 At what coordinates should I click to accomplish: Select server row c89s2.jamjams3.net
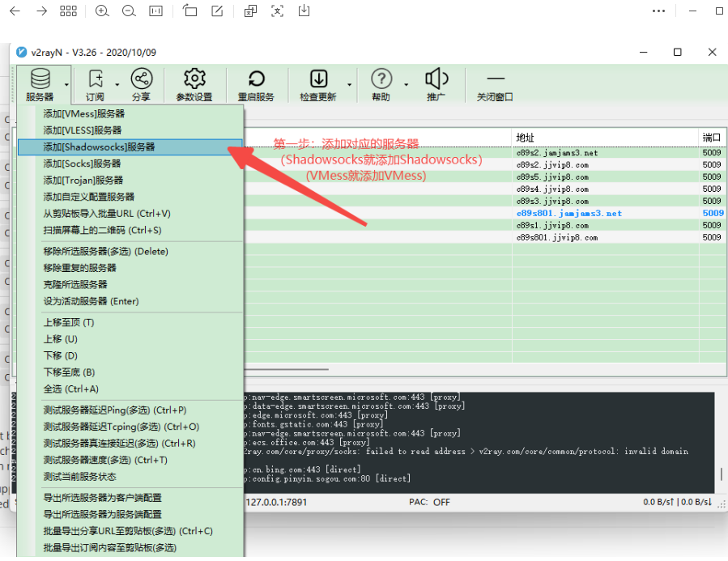coord(486,153)
